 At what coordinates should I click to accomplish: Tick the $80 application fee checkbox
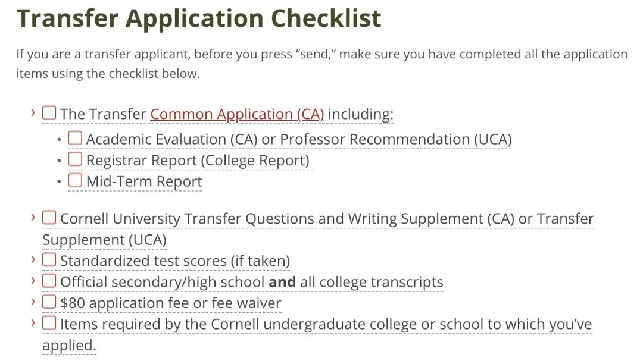[49, 302]
